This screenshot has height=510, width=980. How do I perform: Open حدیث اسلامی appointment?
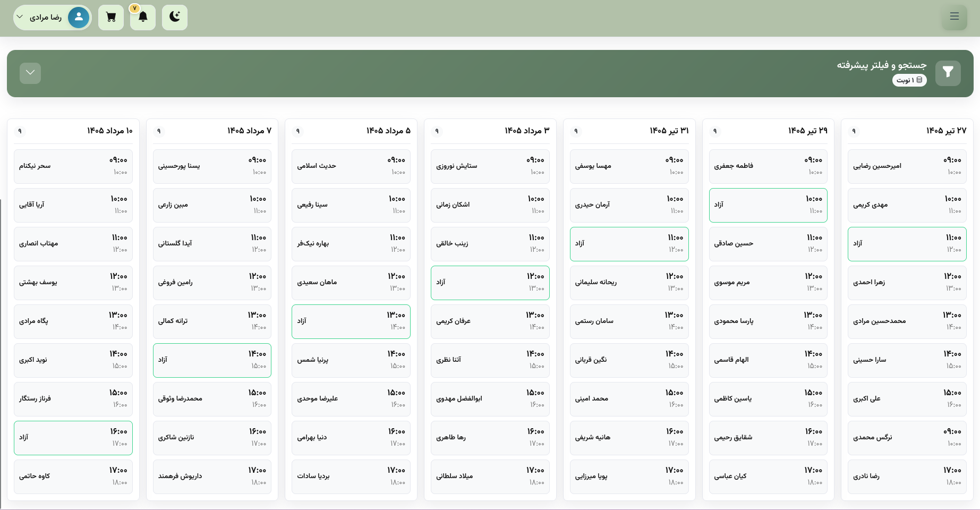351,166
